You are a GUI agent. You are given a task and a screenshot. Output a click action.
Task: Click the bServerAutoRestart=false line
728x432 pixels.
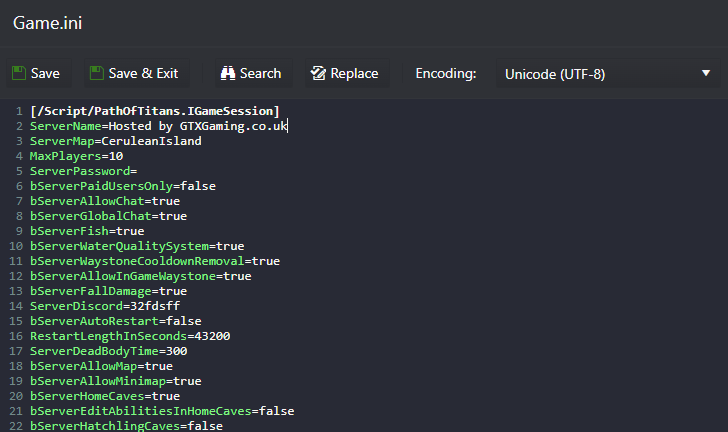(116, 321)
